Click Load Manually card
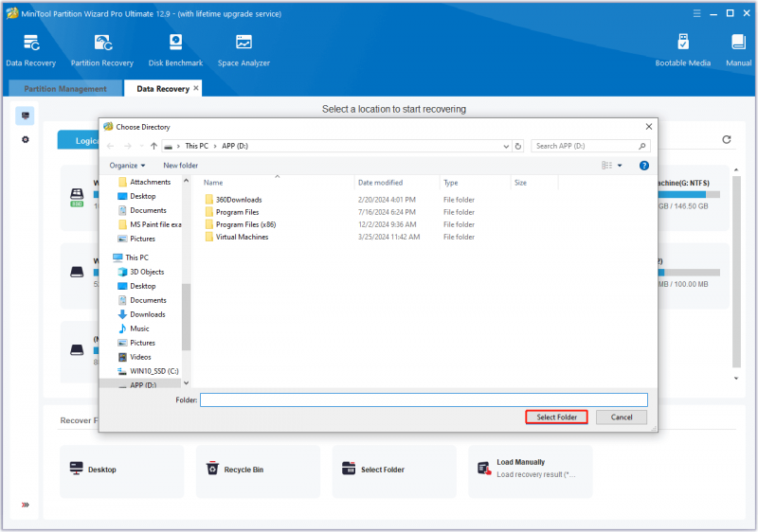Image resolution: width=758 pixels, height=532 pixels. tap(531, 470)
